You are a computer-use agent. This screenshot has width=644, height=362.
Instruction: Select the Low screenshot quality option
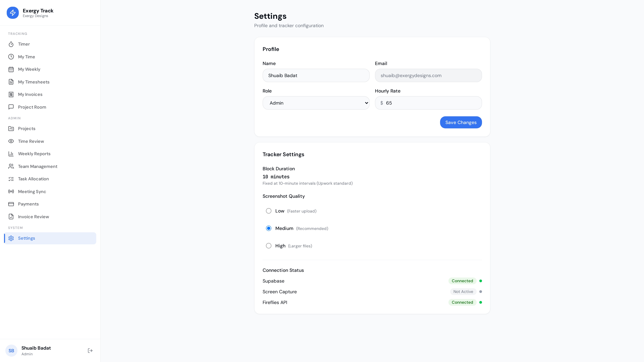tap(269, 211)
